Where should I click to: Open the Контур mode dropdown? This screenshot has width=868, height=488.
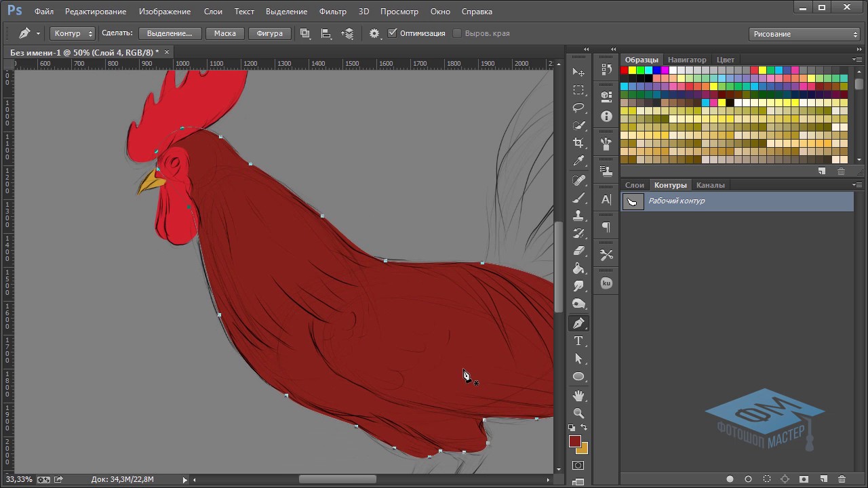tap(72, 33)
